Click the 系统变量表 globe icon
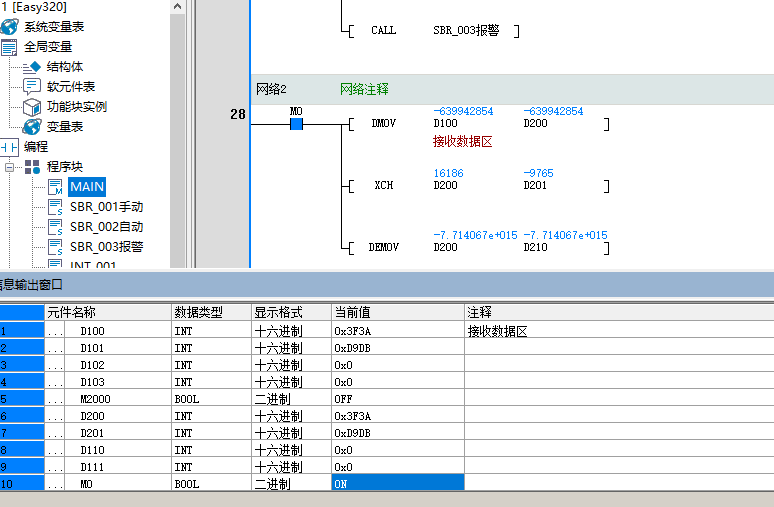 coord(10,27)
